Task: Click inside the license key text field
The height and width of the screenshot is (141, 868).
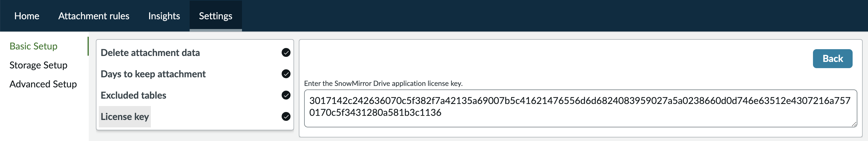Action: (580, 108)
